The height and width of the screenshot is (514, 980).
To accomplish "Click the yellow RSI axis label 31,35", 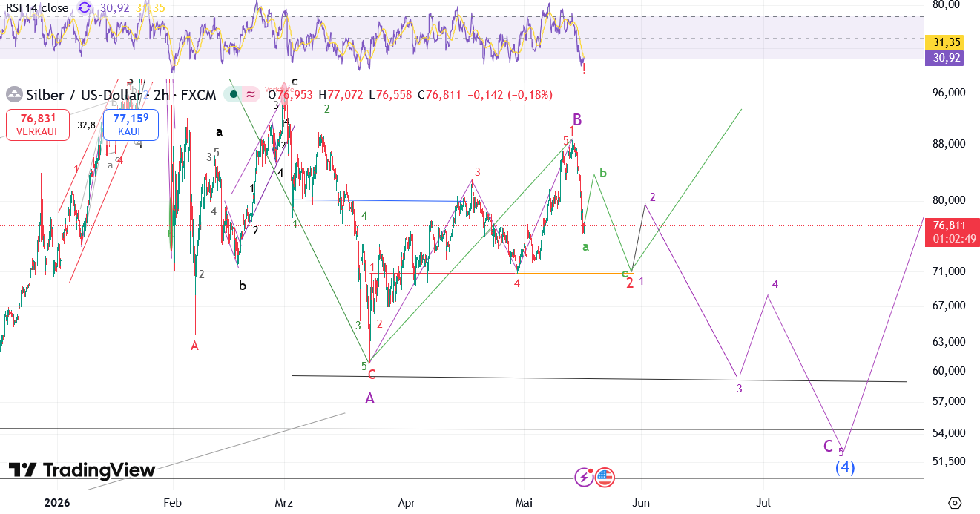I will 945,44.
